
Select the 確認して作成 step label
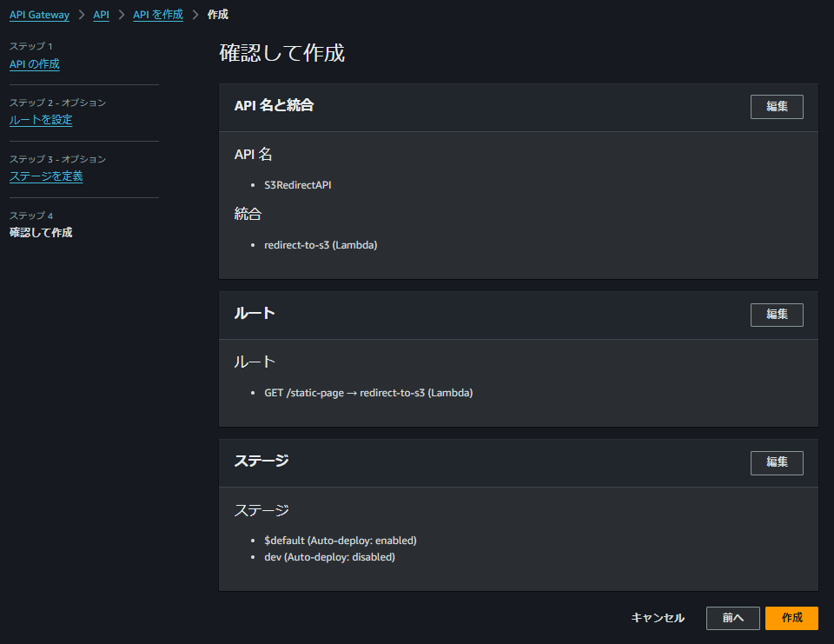click(x=40, y=232)
